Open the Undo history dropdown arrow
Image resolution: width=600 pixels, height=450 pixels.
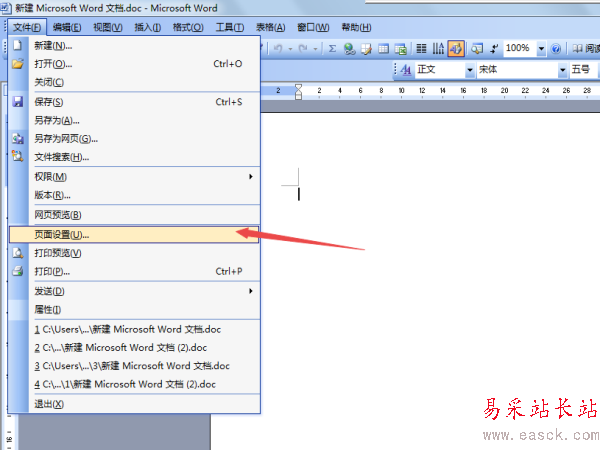290,49
